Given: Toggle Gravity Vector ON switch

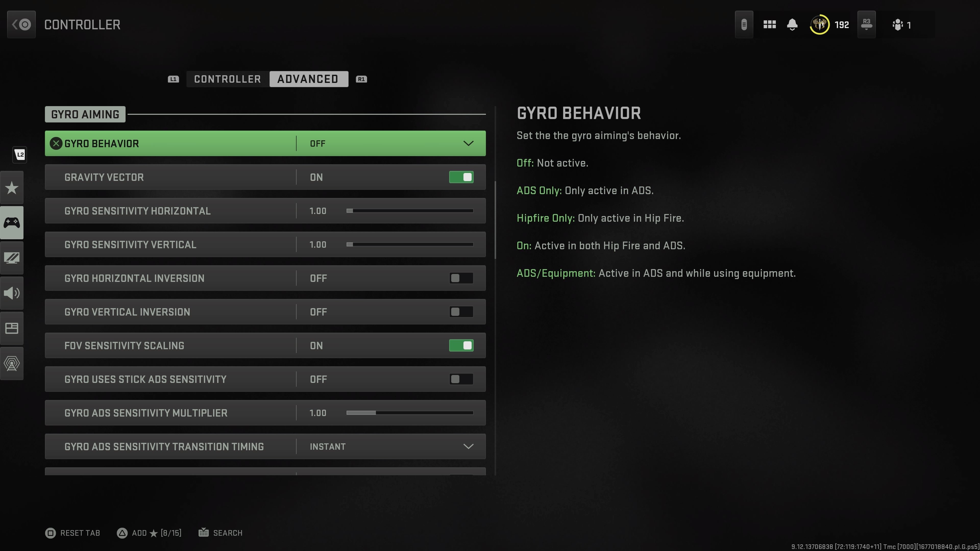Looking at the screenshot, I should pyautogui.click(x=461, y=177).
